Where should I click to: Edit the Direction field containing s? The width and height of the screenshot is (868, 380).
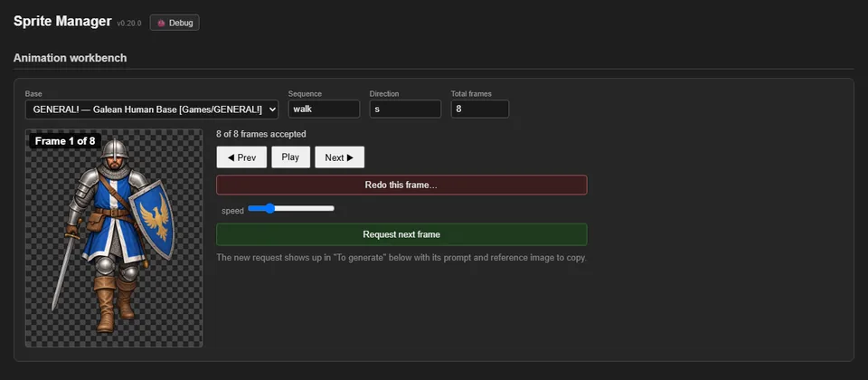[405, 109]
